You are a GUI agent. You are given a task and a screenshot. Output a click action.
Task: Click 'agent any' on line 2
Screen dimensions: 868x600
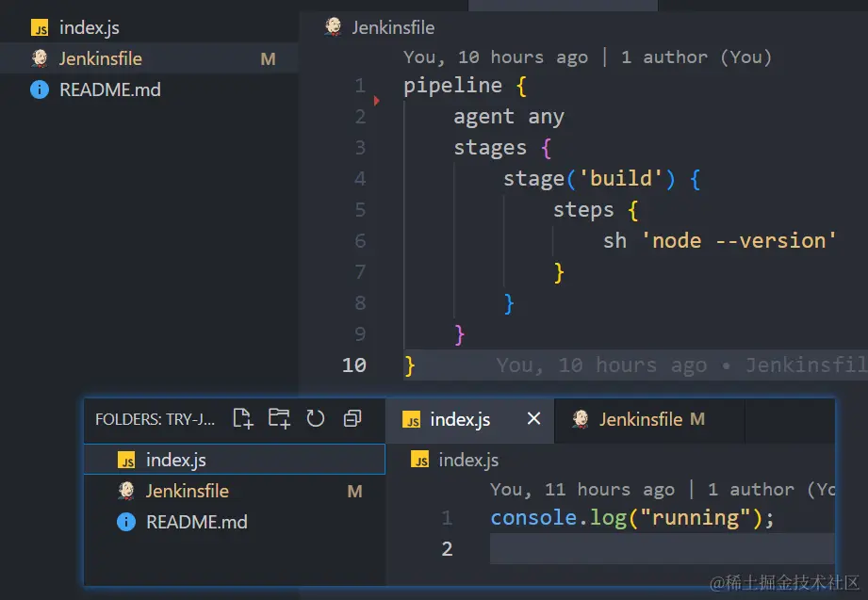coord(509,117)
